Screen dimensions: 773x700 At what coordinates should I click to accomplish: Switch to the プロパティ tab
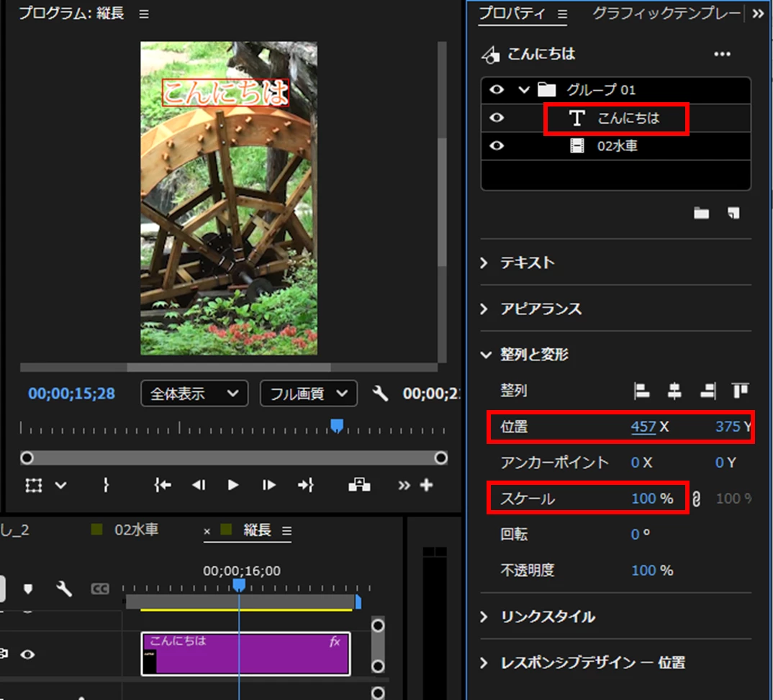[x=512, y=13]
